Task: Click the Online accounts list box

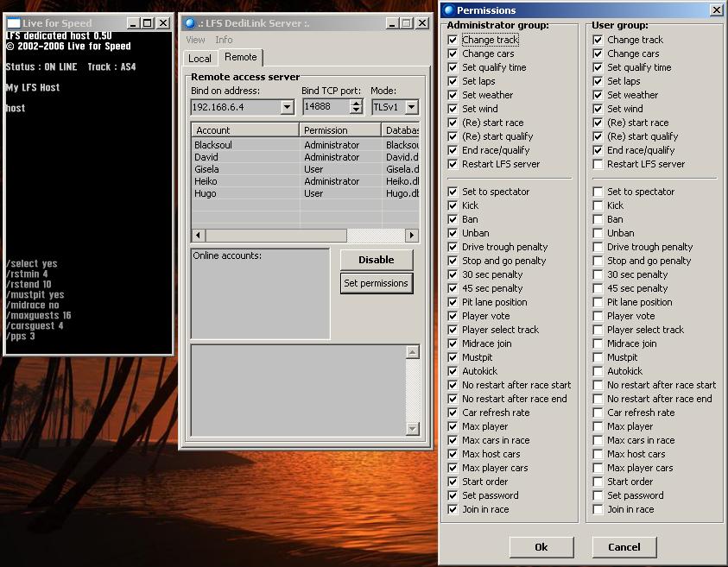Action: 260,293
